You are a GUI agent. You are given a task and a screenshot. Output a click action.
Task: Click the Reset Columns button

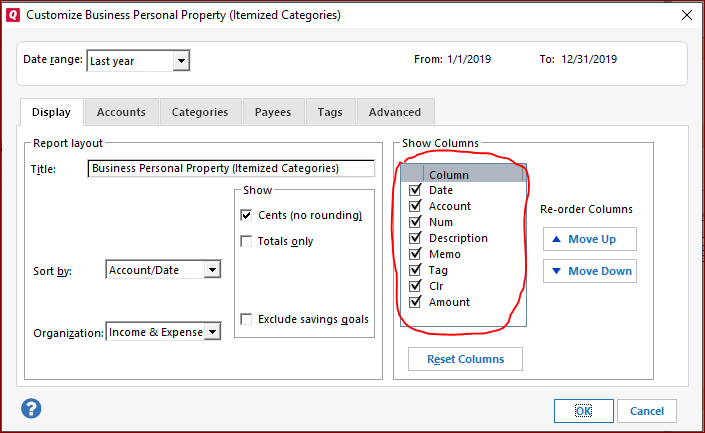[465, 359]
